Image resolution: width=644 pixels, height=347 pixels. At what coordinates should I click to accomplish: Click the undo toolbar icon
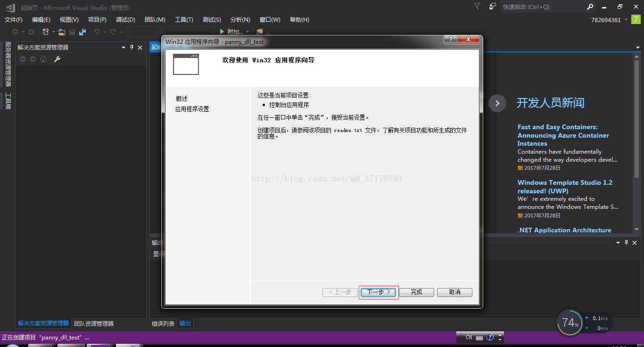[x=96, y=32]
